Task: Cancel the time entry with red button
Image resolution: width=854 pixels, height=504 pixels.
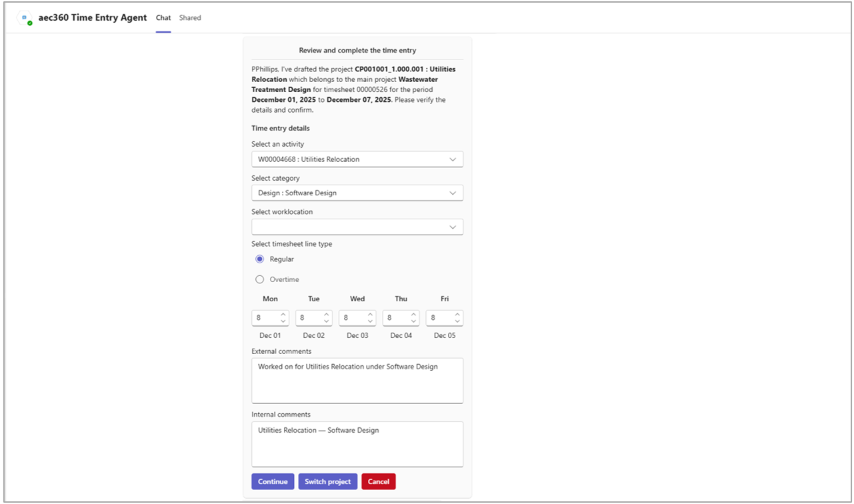Action: (378, 481)
